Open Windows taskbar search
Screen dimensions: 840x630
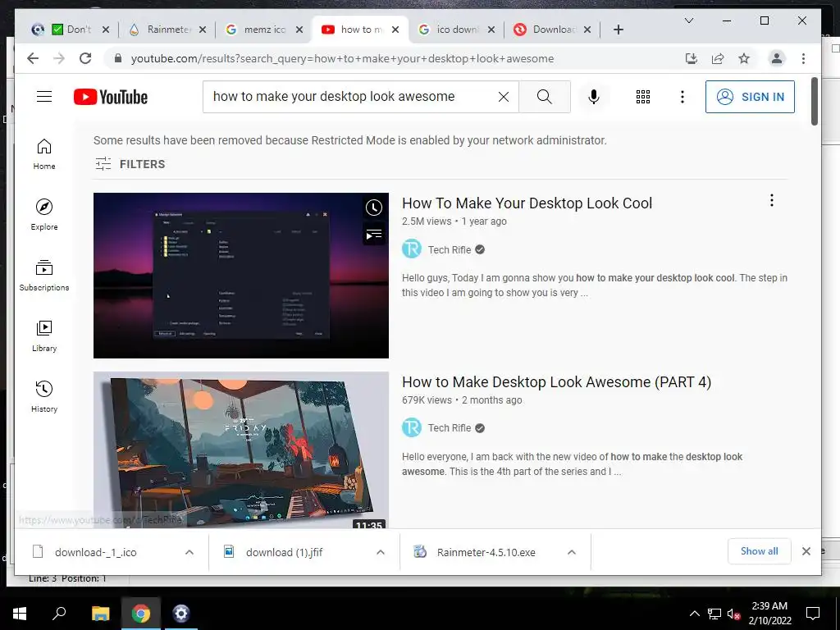click(x=59, y=614)
